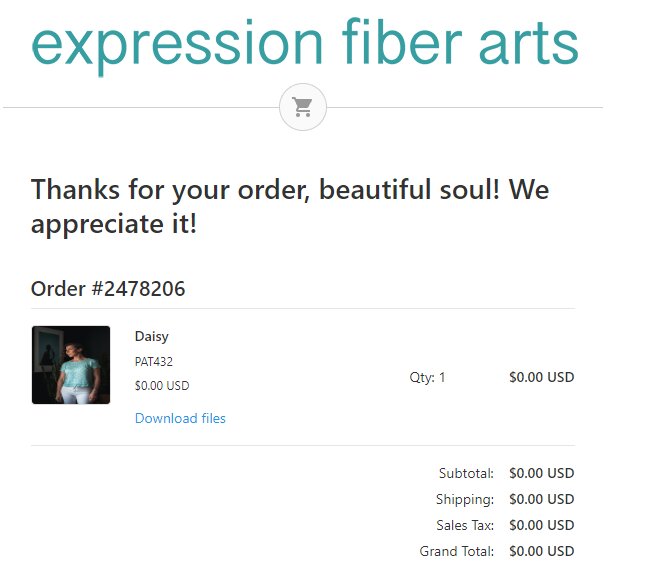This screenshot has width=655, height=582.
Task: Click the Qty: 1 label
Action: 427,377
